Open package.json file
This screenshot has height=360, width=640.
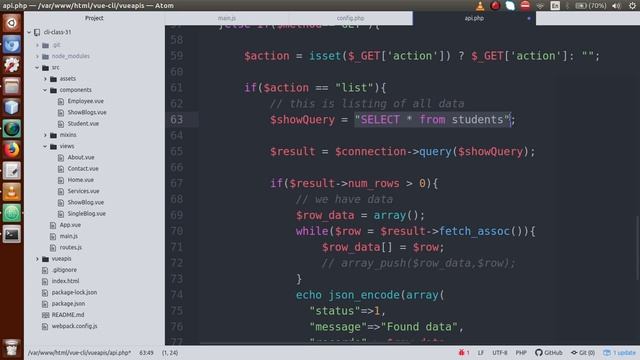point(68,304)
